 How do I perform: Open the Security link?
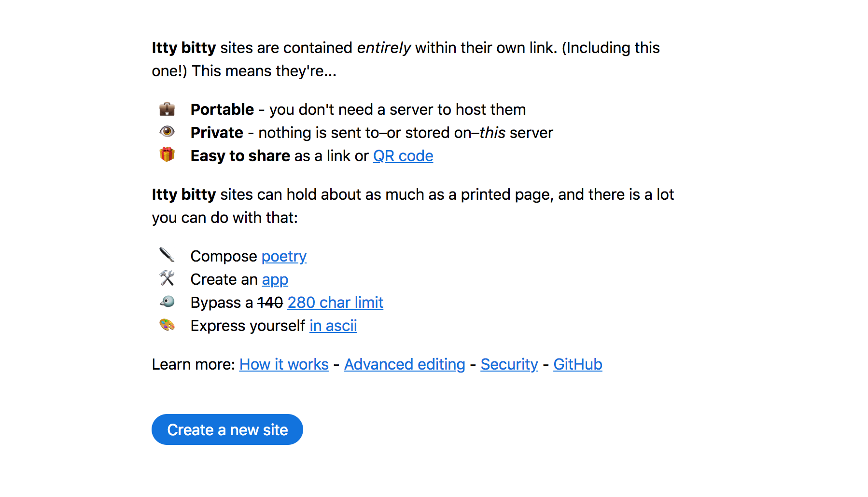pyautogui.click(x=509, y=364)
